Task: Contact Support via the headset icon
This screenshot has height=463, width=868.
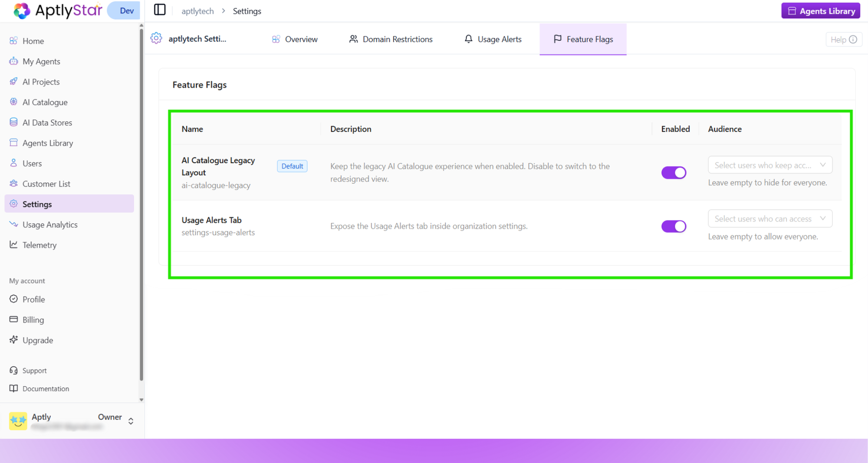Action: tap(34, 370)
